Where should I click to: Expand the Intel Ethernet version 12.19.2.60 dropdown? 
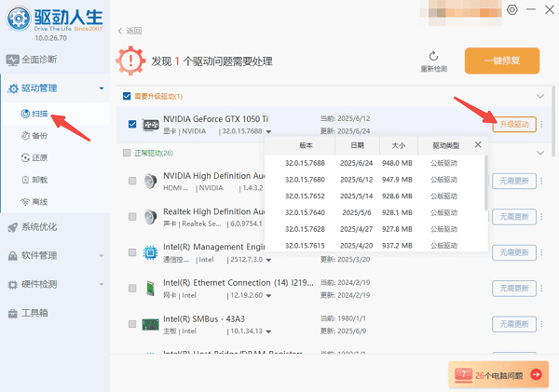pyautogui.click(x=269, y=296)
